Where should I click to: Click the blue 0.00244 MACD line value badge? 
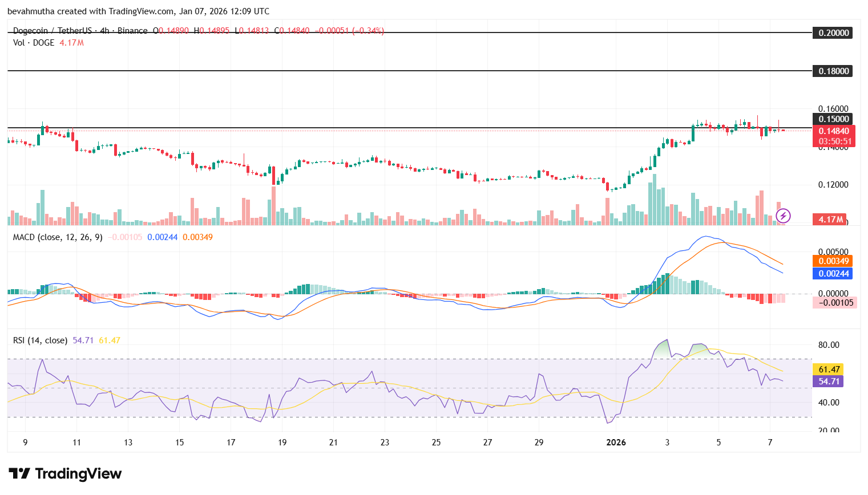(834, 273)
